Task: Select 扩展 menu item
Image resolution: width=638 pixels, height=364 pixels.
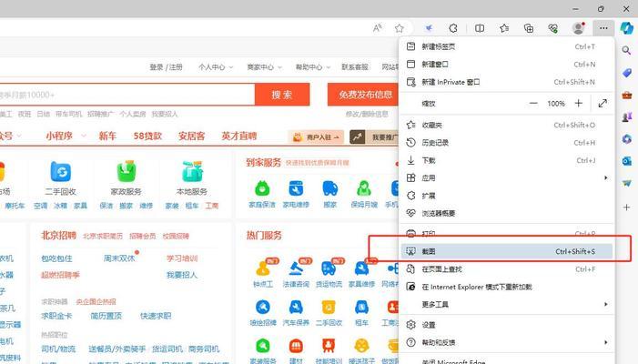Action: point(507,196)
